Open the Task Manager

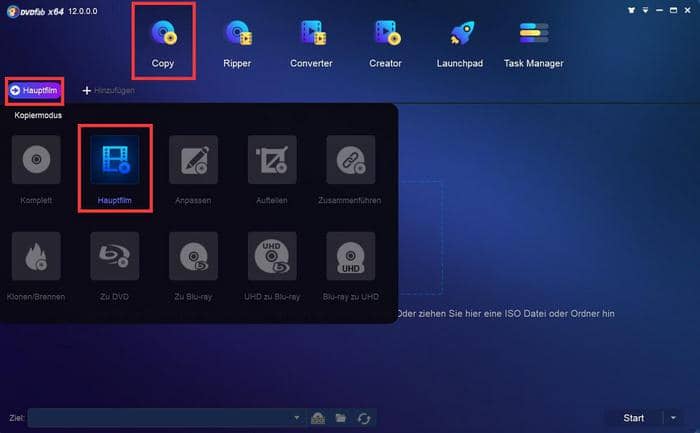[533, 43]
